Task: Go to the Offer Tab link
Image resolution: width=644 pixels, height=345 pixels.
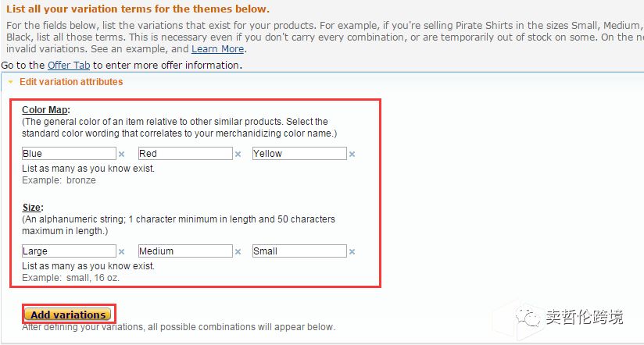Action: point(69,66)
